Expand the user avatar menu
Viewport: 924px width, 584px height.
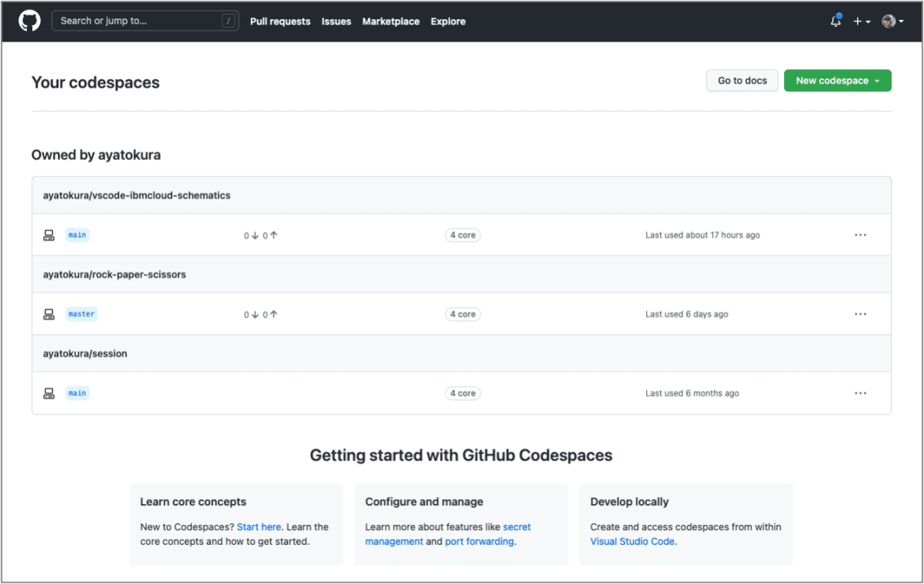tap(891, 21)
